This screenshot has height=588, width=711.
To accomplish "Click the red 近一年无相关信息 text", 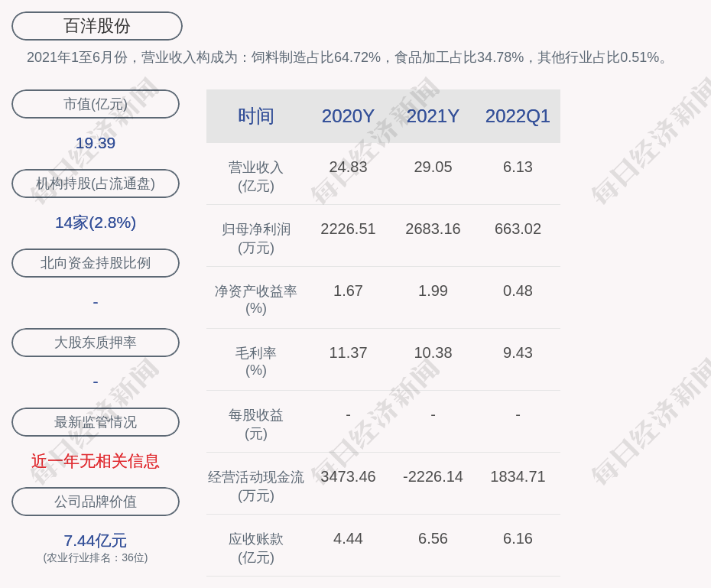I will click(96, 461).
